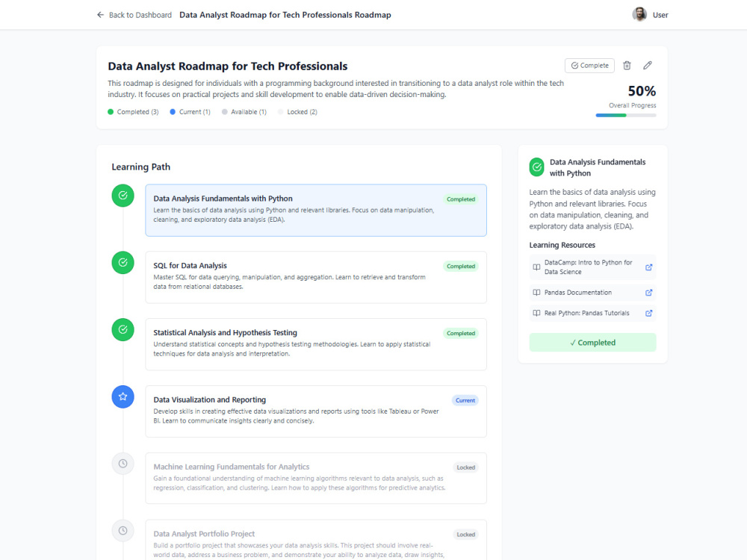Click book icon beside Pandas Documentation

536,293
